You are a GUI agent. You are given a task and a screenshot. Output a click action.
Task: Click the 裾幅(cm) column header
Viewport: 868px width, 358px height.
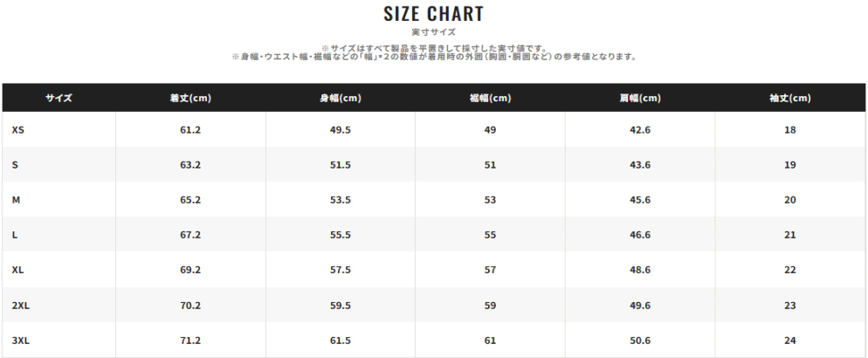point(490,98)
